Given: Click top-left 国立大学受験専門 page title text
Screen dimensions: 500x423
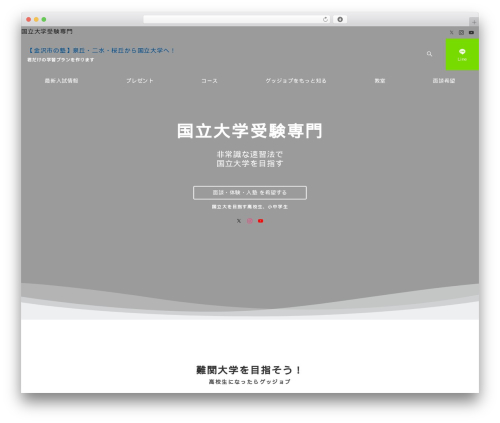Looking at the screenshot, I should click(x=47, y=31).
